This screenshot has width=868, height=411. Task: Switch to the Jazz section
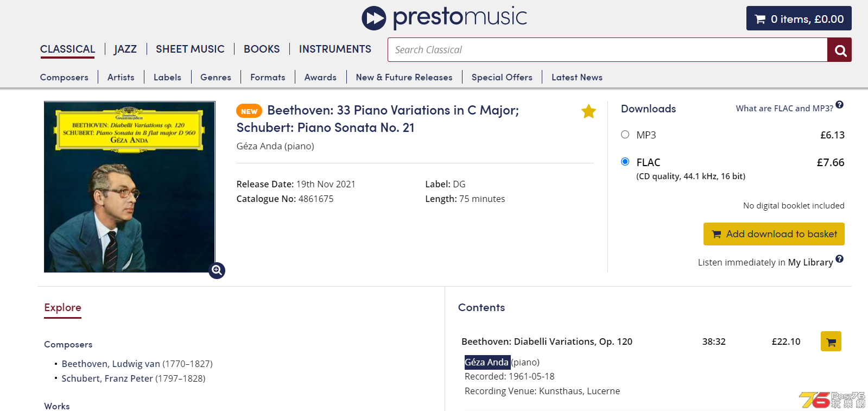125,49
